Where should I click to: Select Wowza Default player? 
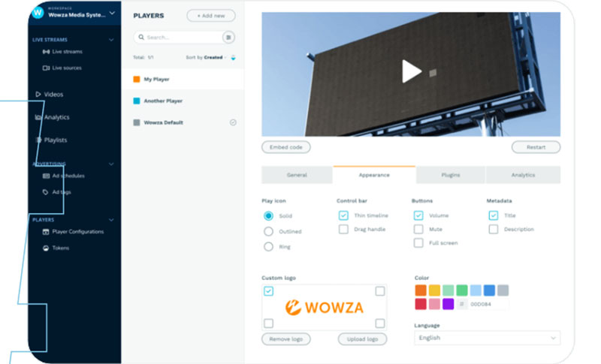pos(183,122)
